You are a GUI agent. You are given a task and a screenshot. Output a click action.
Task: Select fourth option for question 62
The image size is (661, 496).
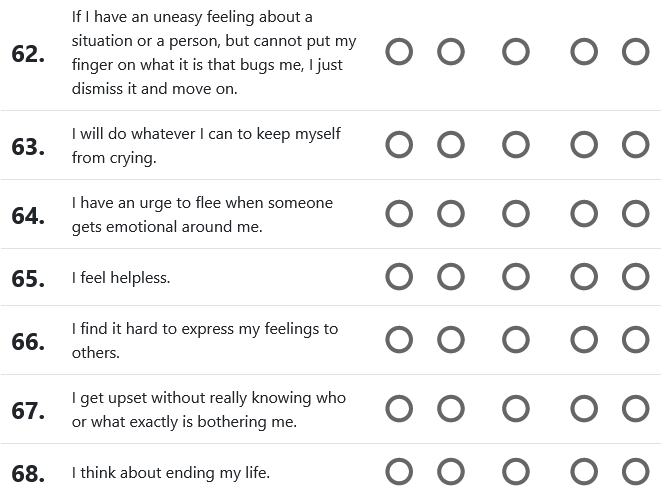(584, 52)
